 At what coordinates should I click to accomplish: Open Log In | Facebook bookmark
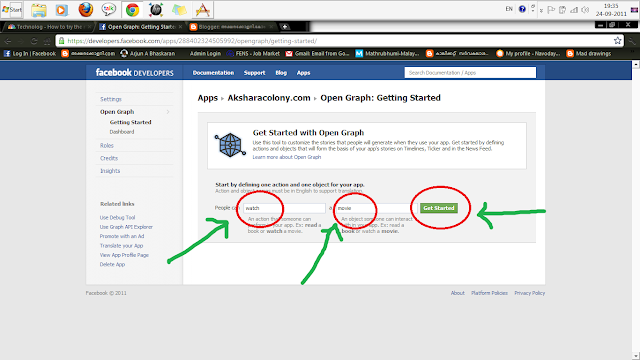point(30,53)
